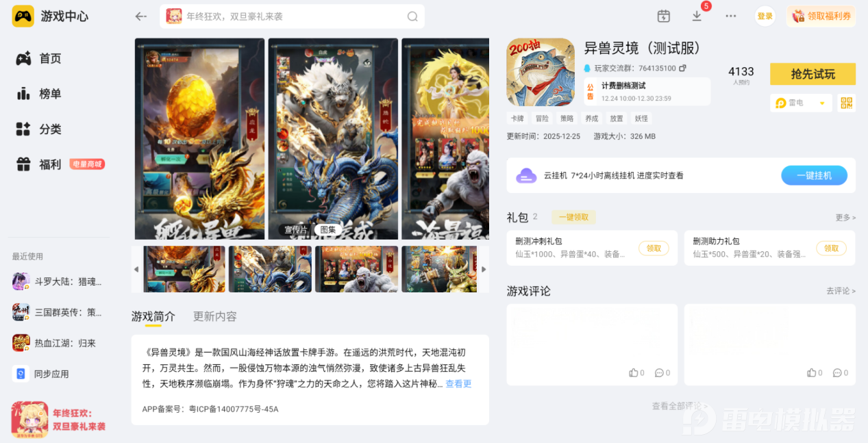Switch media view to 宣传片
The width and height of the screenshot is (868, 443).
296,230
